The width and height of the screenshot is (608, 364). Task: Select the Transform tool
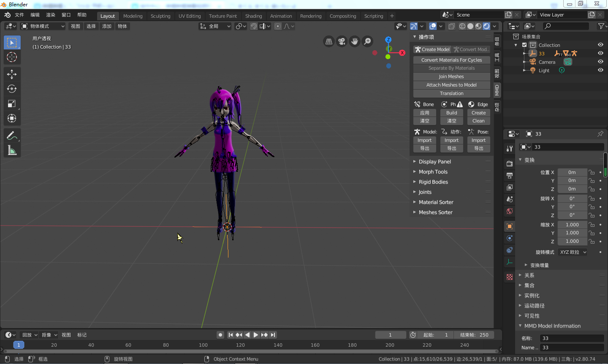pyautogui.click(x=12, y=119)
